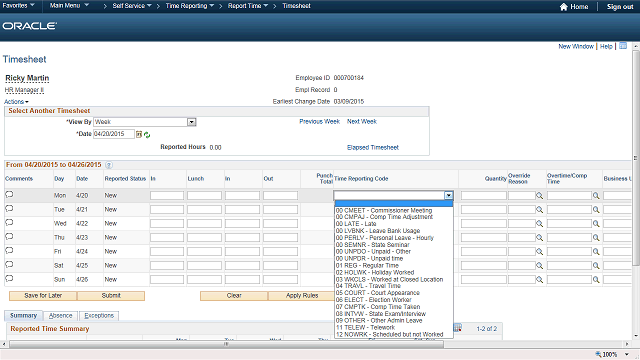
Task: Open Report Time breadcrumb dropdown
Action: (248, 6)
